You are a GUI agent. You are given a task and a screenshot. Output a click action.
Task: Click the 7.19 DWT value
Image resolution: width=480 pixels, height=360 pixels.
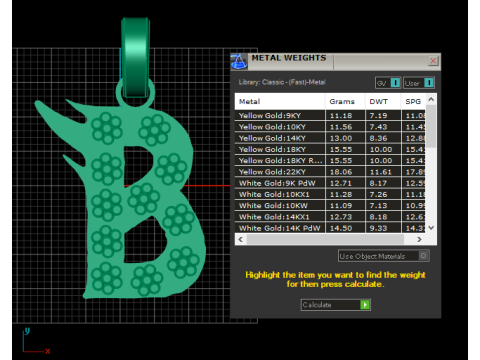click(x=378, y=116)
